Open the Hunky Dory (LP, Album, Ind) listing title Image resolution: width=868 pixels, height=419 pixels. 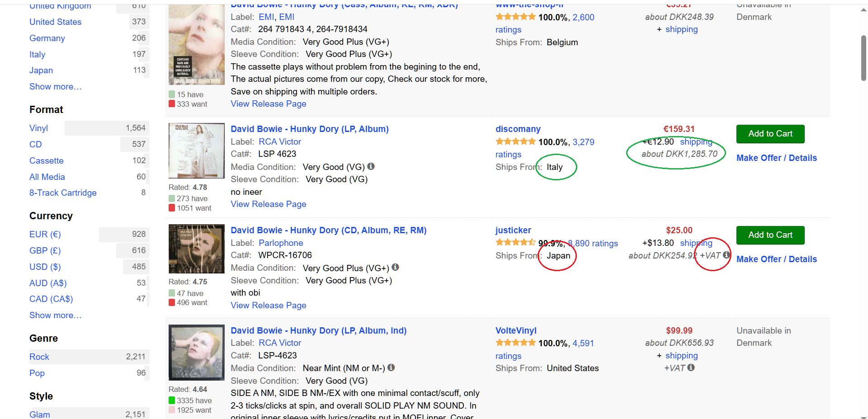319,330
